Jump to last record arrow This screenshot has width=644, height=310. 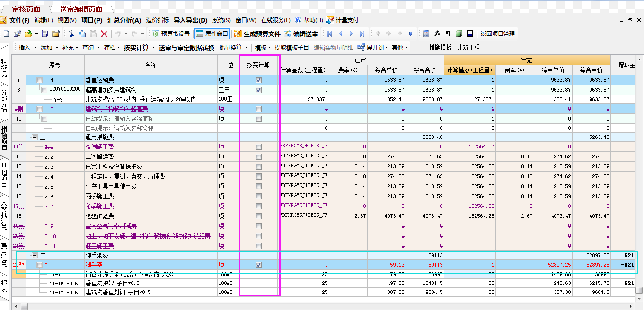click(362, 34)
